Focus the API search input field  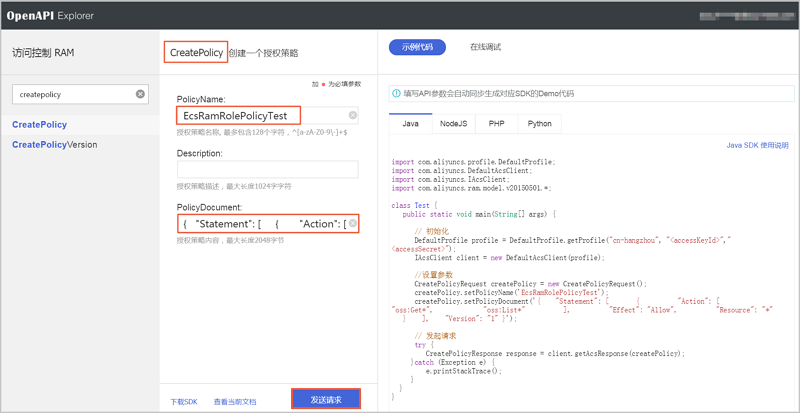tap(72, 94)
